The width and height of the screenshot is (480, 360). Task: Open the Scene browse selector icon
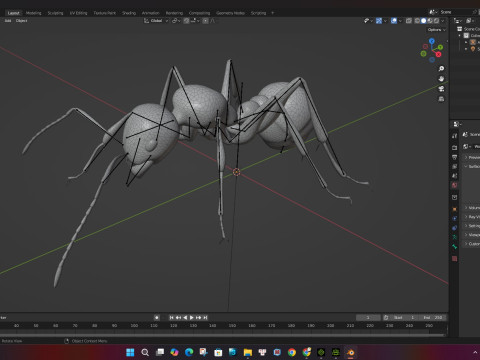[x=433, y=12]
